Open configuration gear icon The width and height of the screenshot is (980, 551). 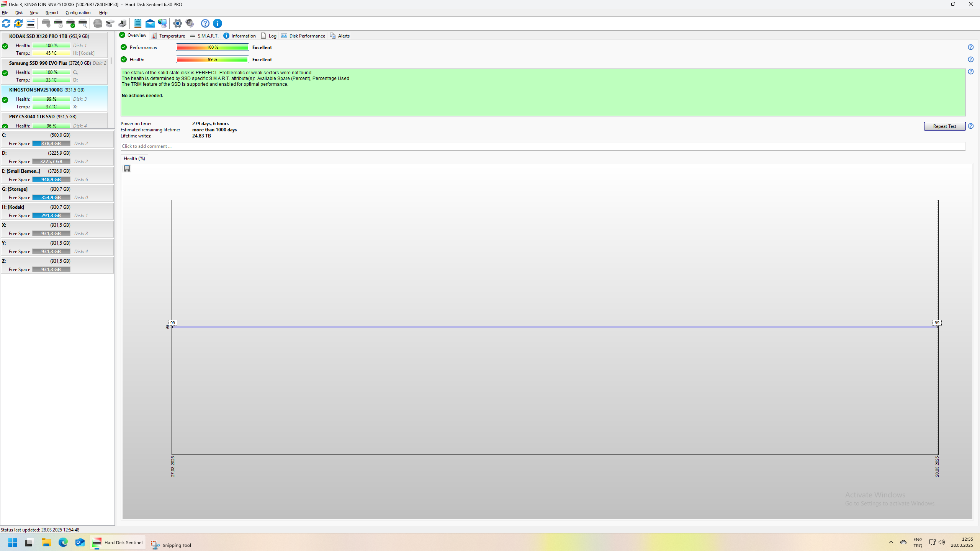click(x=178, y=23)
